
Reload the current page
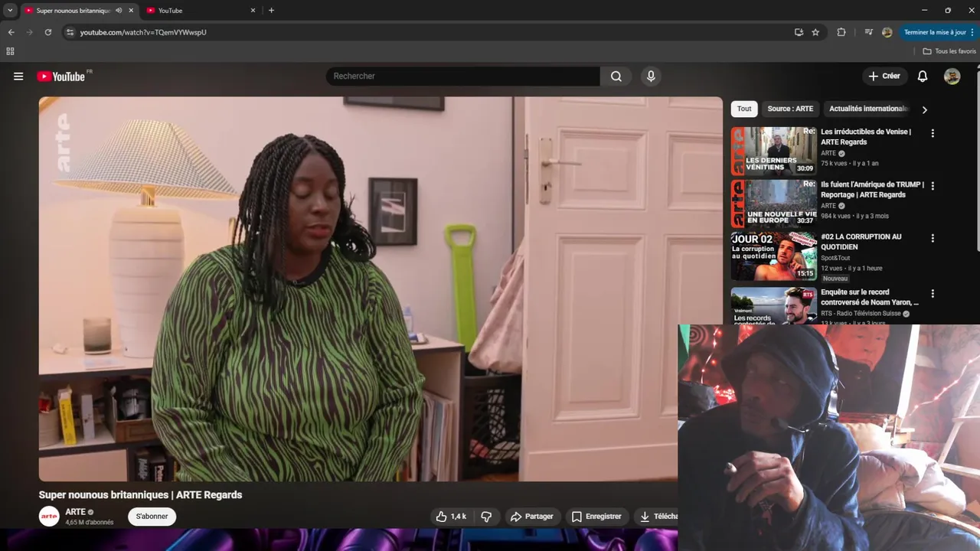pos(47,32)
